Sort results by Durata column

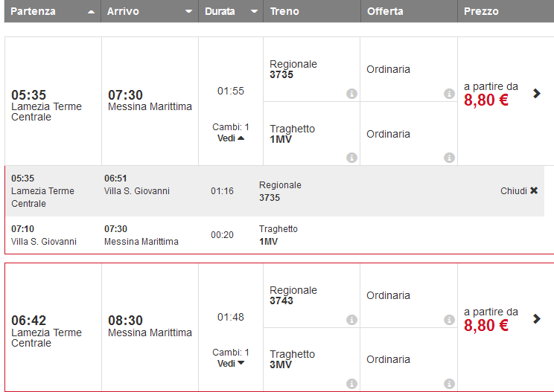point(230,12)
